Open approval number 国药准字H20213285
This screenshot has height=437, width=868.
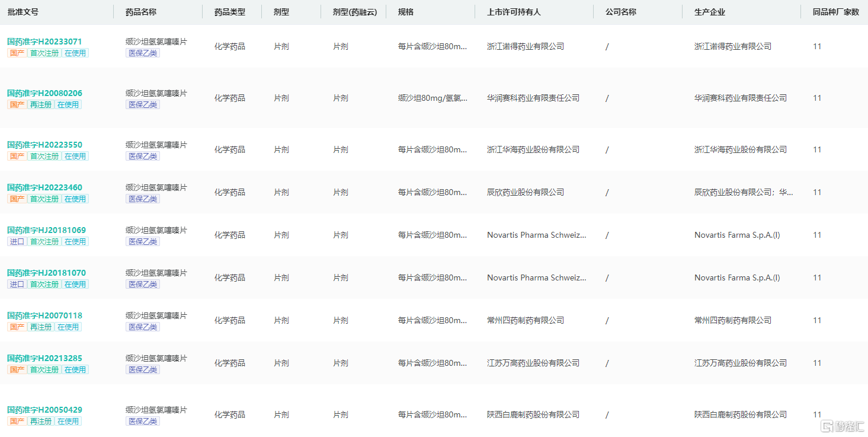44,358
